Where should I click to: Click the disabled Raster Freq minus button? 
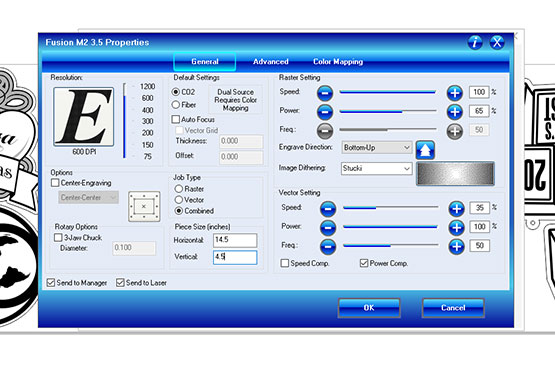[x=325, y=131]
